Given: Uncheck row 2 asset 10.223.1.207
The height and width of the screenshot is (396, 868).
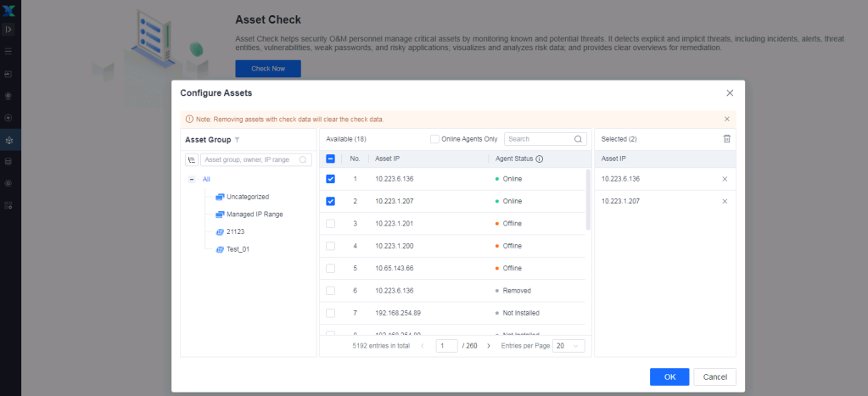Looking at the screenshot, I should [x=330, y=201].
